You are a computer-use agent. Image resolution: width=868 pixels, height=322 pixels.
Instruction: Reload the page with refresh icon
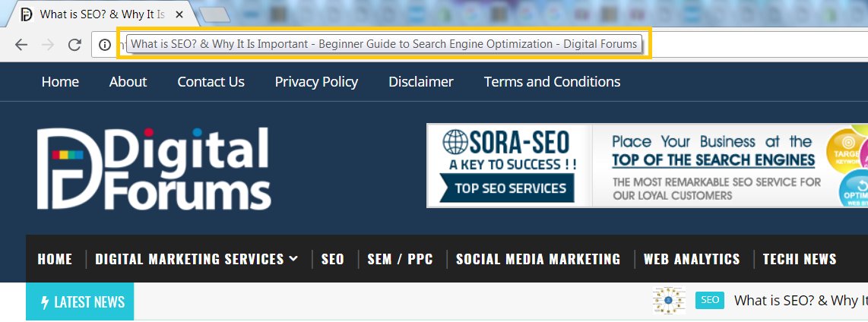coord(74,45)
